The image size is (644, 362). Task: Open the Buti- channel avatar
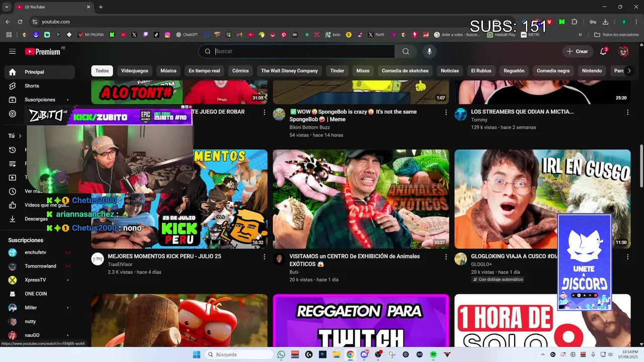[x=279, y=259]
